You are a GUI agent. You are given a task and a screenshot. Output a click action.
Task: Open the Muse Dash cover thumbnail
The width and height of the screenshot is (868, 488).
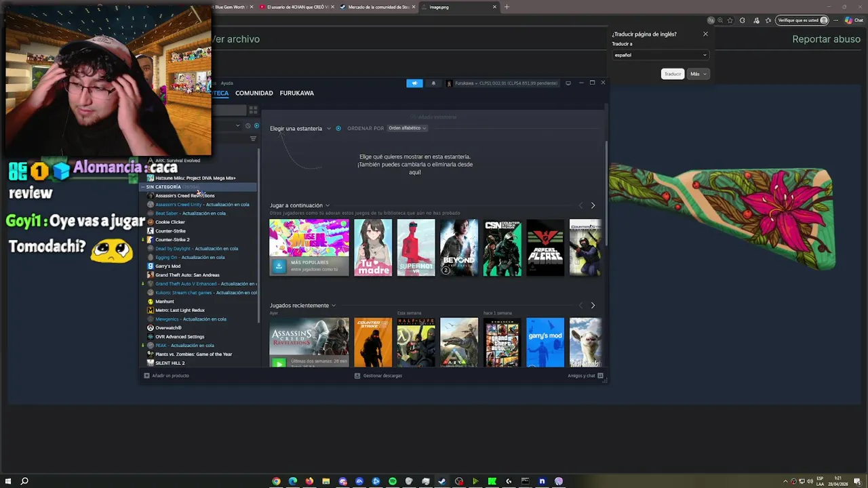[309, 238]
